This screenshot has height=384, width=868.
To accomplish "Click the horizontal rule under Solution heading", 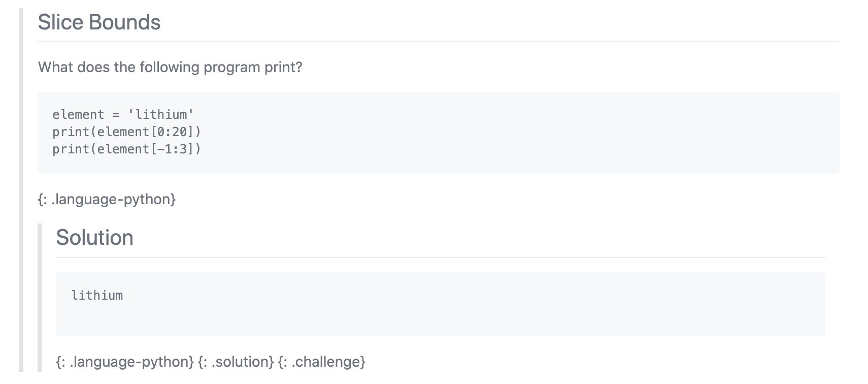I will pos(440,258).
